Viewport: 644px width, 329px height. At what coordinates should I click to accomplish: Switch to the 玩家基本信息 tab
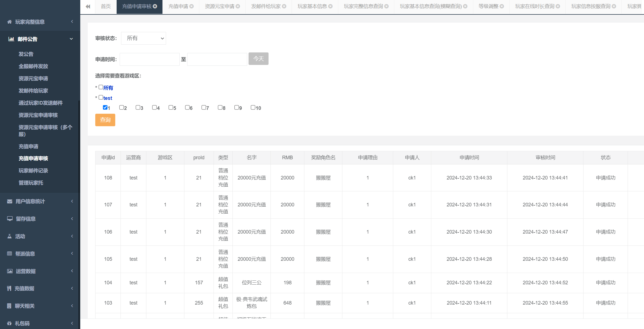pos(312,6)
